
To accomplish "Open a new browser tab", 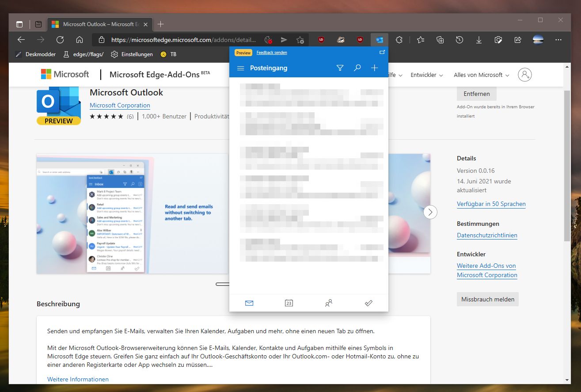I will click(161, 24).
